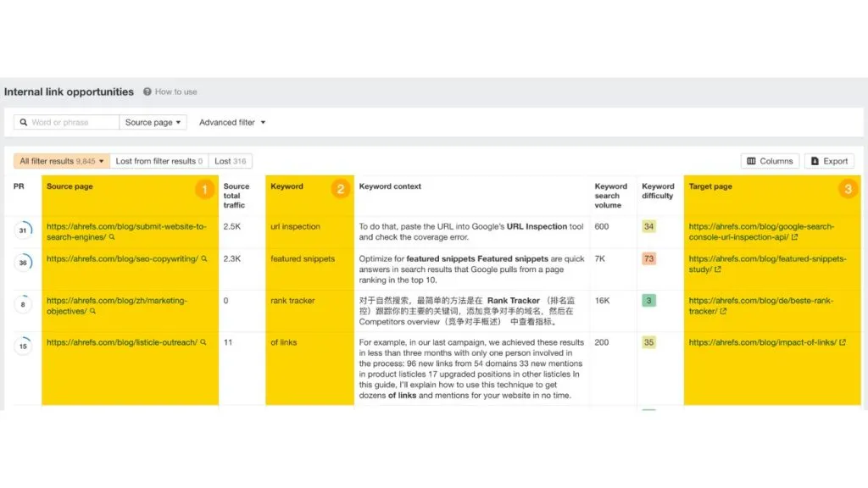Sort by PR column header
The height and width of the screenshot is (488, 868).
(x=19, y=186)
